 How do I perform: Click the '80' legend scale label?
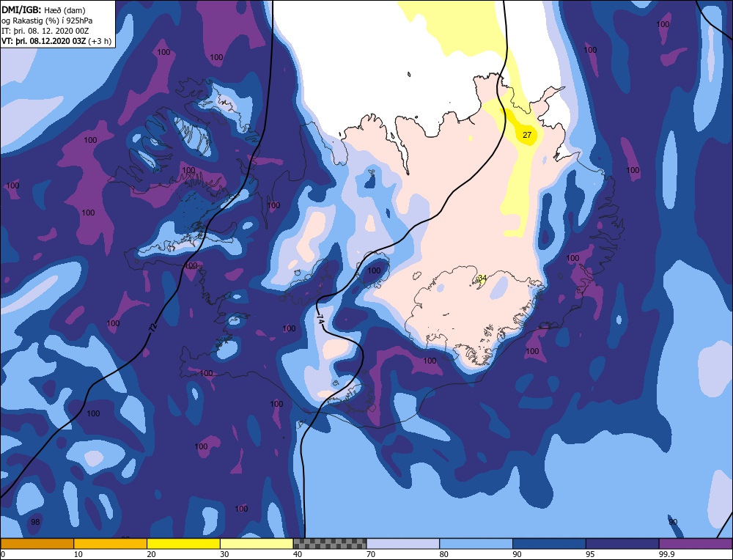(444, 554)
